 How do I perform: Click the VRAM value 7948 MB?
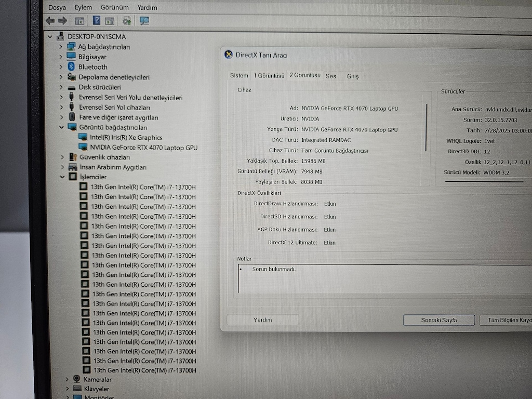click(312, 171)
